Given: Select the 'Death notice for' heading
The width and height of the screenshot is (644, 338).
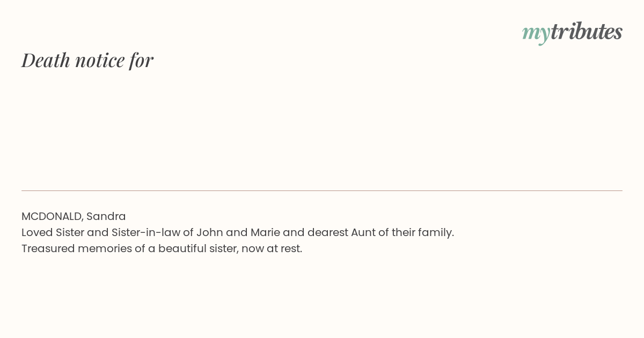Looking at the screenshot, I should 87,60.
